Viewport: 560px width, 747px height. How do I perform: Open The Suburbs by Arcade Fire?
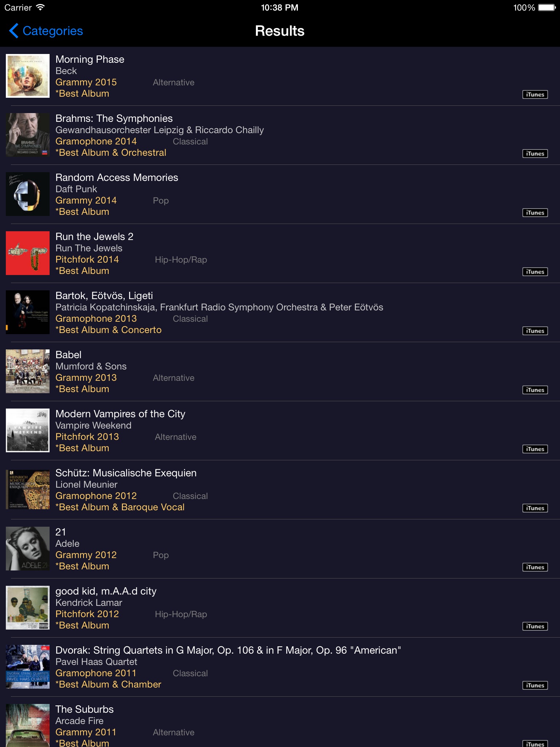tap(280, 722)
